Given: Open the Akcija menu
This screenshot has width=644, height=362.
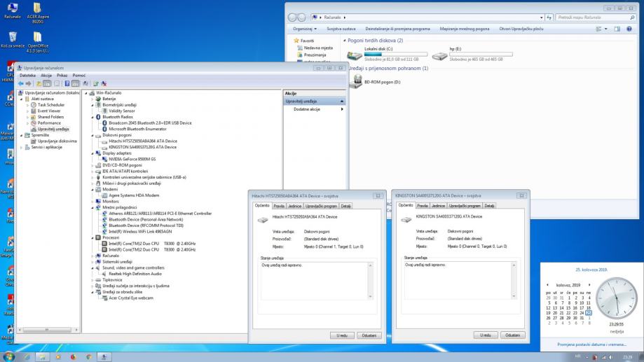Looking at the screenshot, I should pyautogui.click(x=46, y=75).
